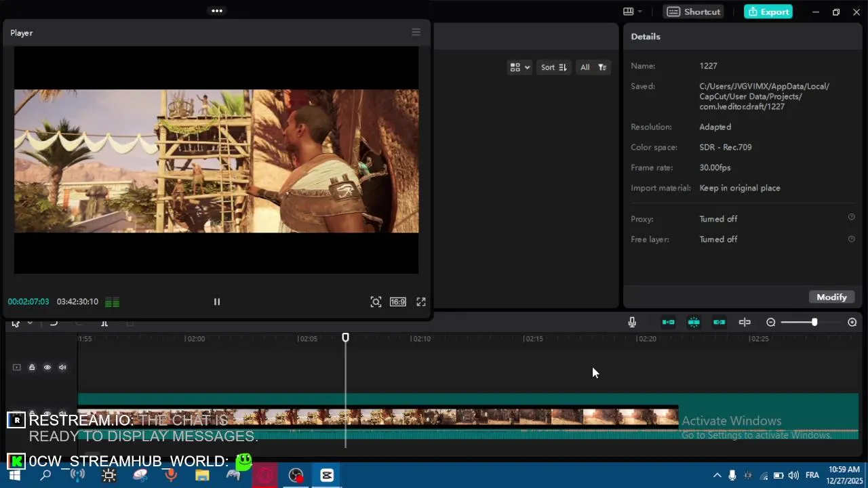Click the Player panel title
Viewport: 868px width, 488px height.
[x=22, y=33]
